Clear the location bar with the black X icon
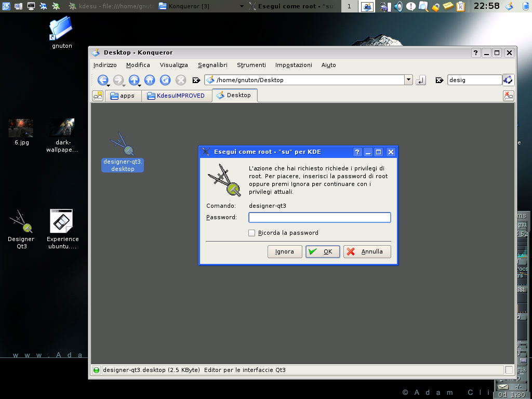The width and height of the screenshot is (532, 399). click(x=196, y=80)
